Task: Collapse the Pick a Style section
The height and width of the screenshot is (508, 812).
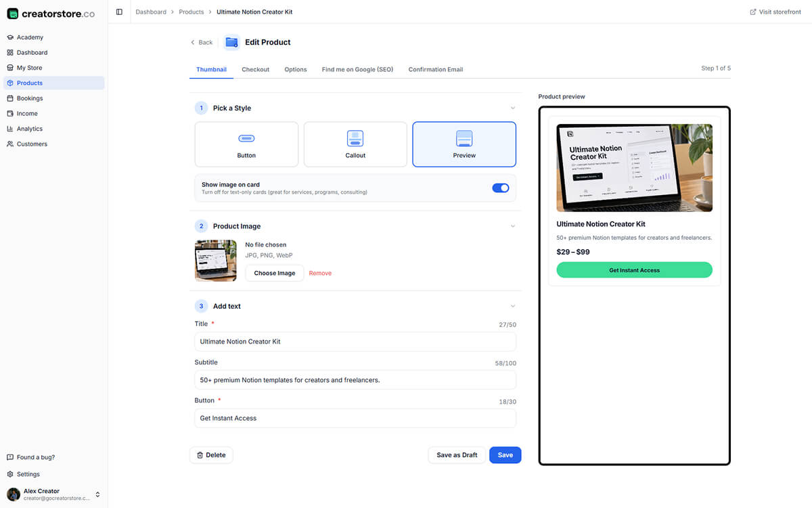Action: (513, 108)
